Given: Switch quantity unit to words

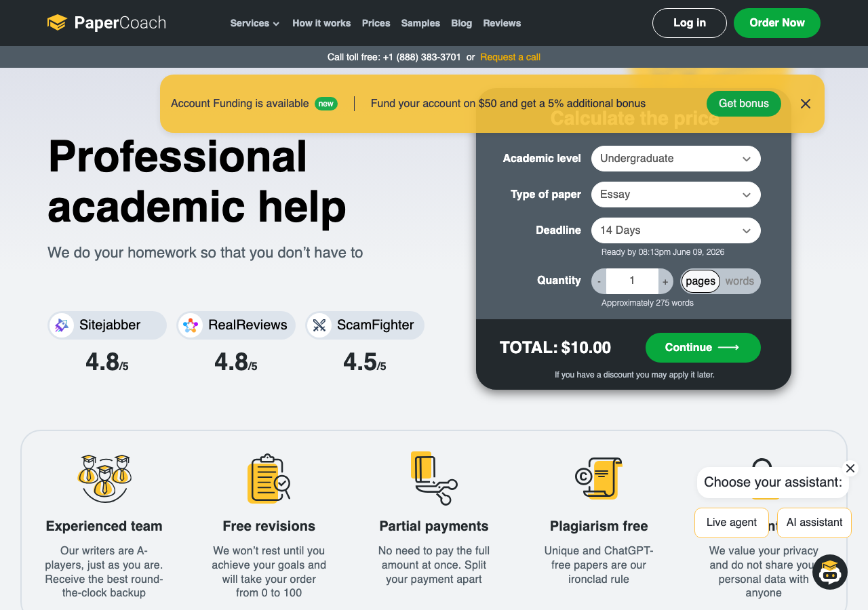Looking at the screenshot, I should coord(740,281).
